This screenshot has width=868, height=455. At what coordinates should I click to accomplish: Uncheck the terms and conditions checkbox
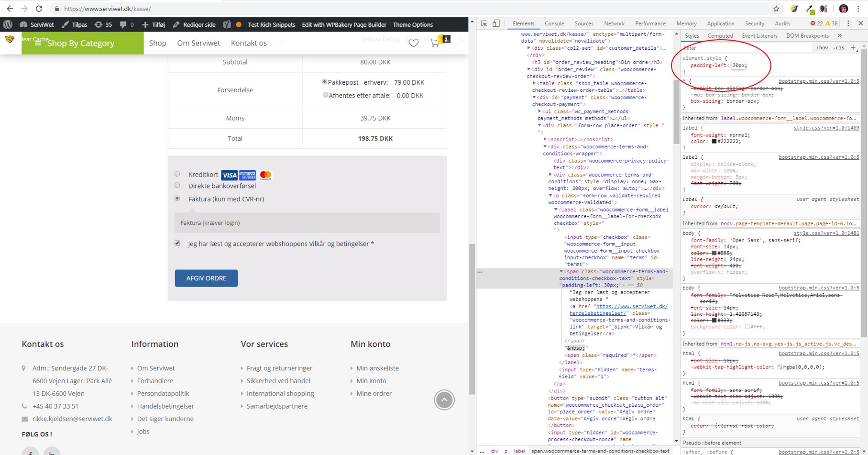[x=177, y=244]
